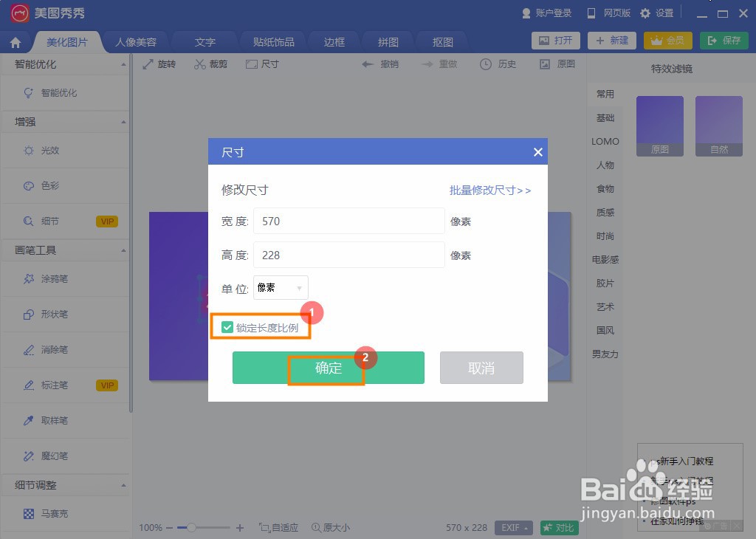Viewport: 756px width, 539px height.
Task: Click the 确定 confirm button
Action: tap(328, 368)
